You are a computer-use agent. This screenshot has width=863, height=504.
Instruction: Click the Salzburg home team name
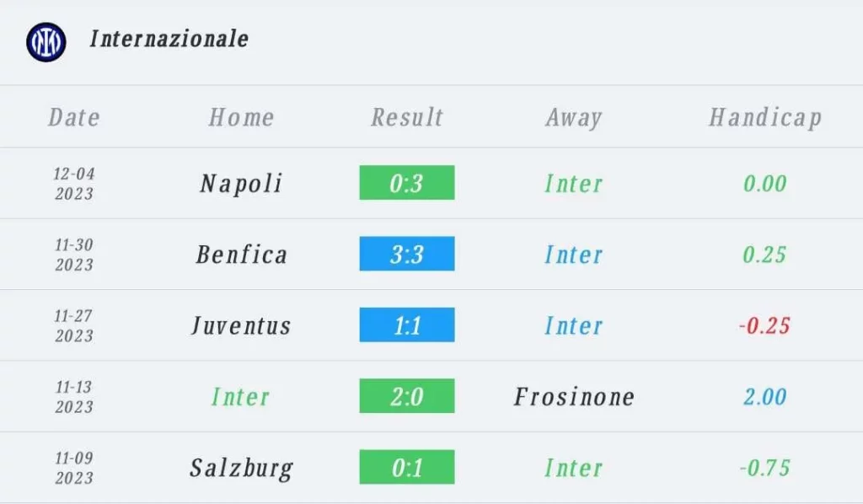(x=241, y=469)
